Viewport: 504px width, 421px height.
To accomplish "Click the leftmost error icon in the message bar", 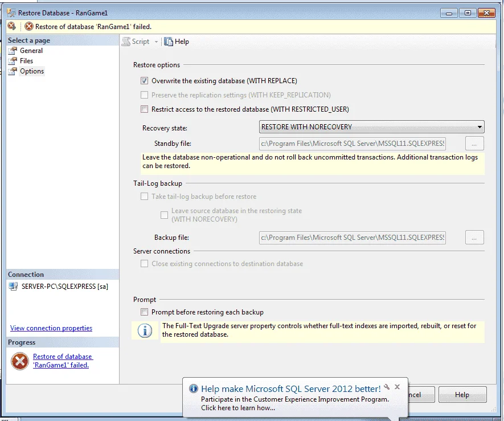I will (12, 26).
